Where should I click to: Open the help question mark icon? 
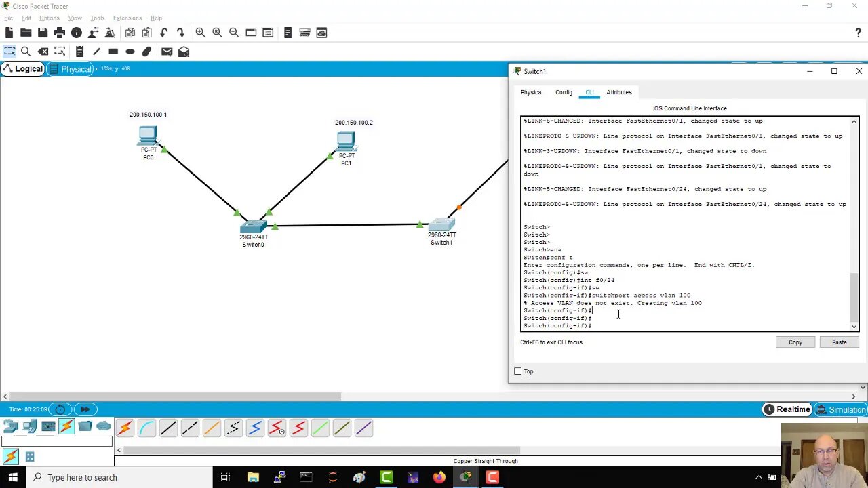tap(858, 33)
